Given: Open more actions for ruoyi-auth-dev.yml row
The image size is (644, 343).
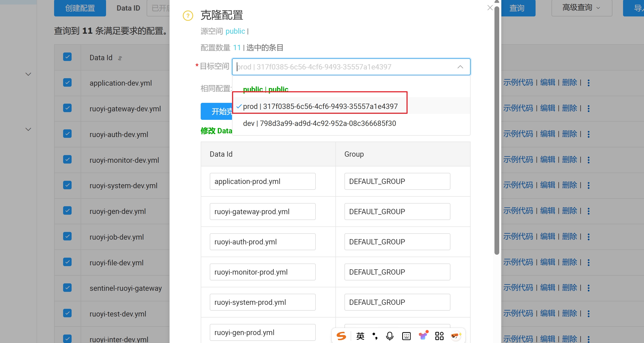Looking at the screenshot, I should tap(588, 134).
